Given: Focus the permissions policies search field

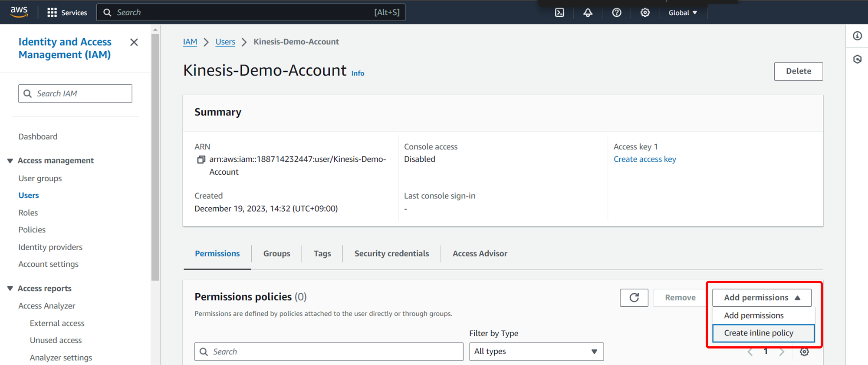Looking at the screenshot, I should [x=329, y=352].
